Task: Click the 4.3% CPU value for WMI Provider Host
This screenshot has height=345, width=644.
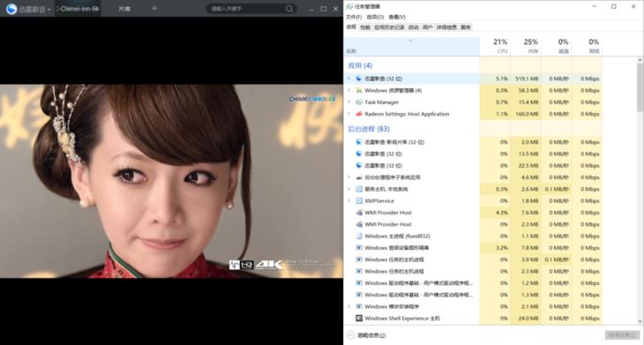Action: [502, 213]
